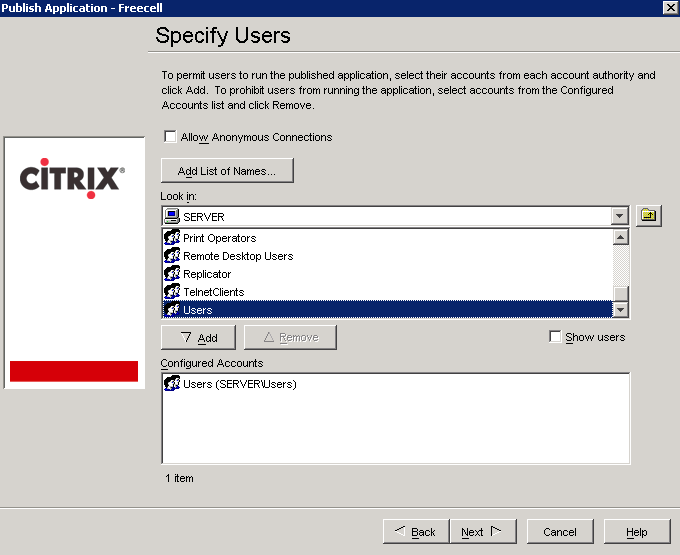Click the up-one-level folder icon
Image resolution: width=680 pixels, height=555 pixels.
click(648, 215)
